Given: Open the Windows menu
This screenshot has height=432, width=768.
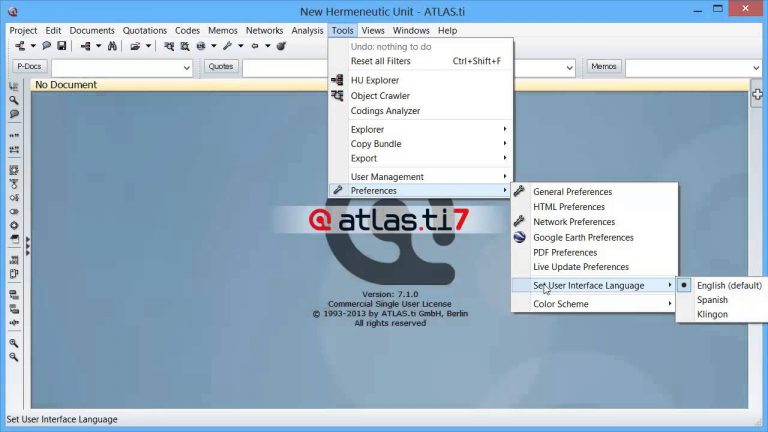Looking at the screenshot, I should (411, 30).
